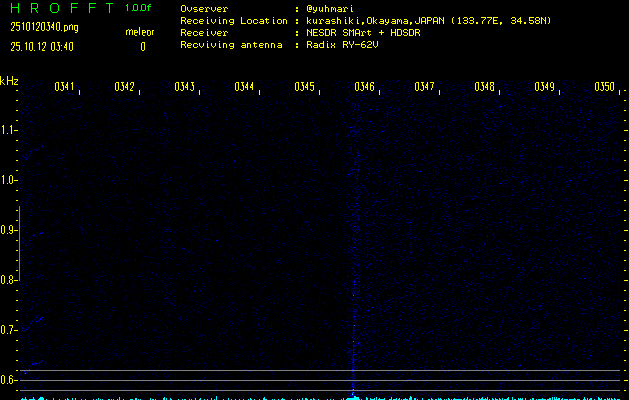Select the @yuhmari observer name
The width and height of the screenshot is (629, 400).
pos(331,9)
